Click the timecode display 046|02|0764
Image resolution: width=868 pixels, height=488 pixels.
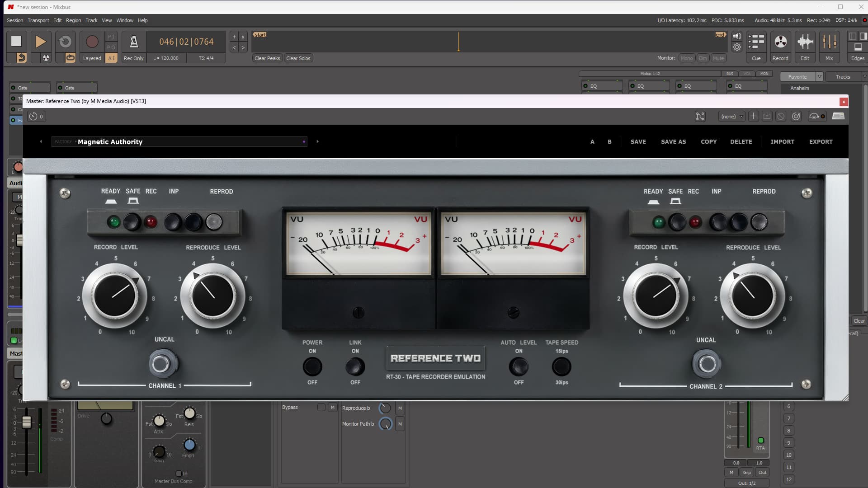[x=186, y=42]
